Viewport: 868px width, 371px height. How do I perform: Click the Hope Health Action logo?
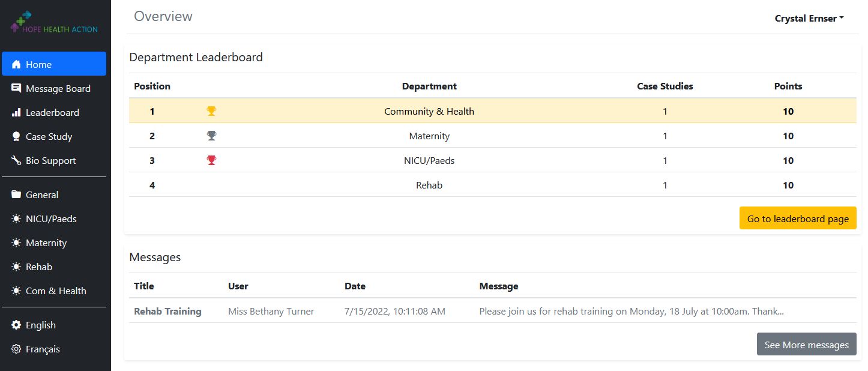coord(54,22)
